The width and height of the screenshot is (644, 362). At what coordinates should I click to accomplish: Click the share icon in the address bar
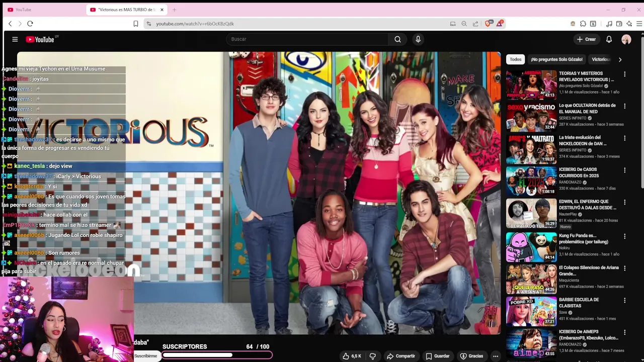pyautogui.click(x=475, y=24)
